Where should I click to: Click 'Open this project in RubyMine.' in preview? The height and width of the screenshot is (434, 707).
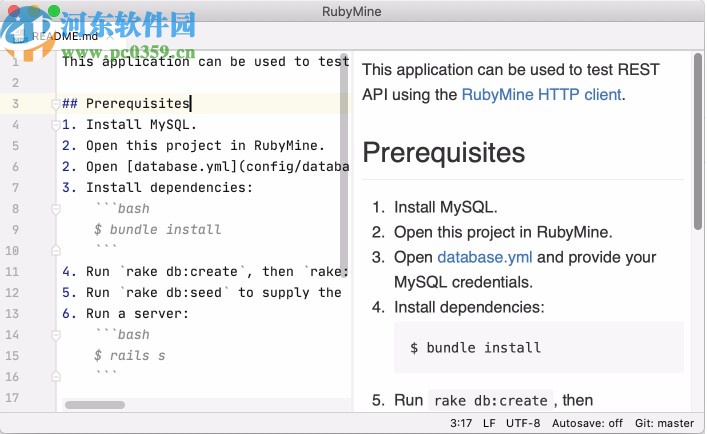click(x=503, y=233)
